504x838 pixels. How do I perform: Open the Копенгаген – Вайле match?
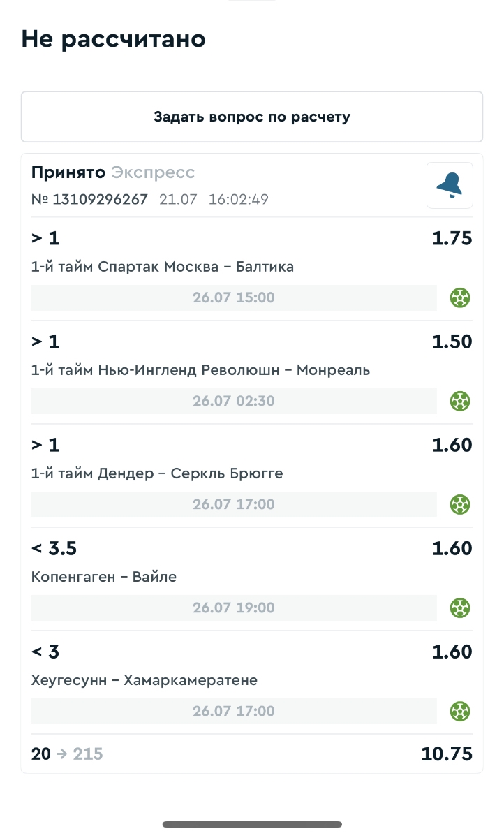[x=104, y=577]
